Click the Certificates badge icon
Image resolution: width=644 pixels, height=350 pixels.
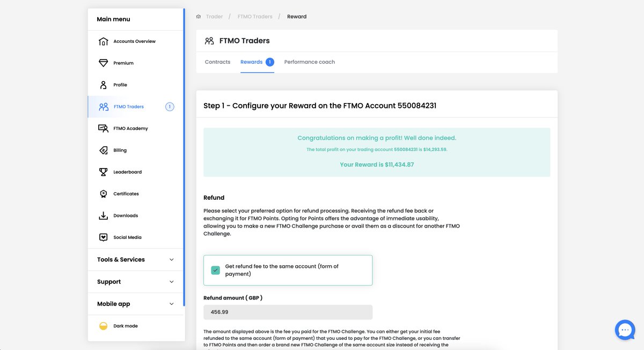pos(104,194)
